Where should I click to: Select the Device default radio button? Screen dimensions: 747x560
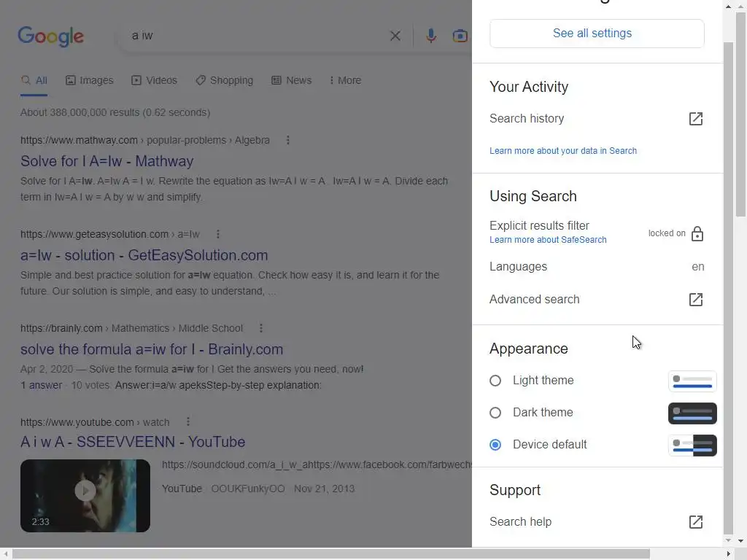pyautogui.click(x=495, y=444)
